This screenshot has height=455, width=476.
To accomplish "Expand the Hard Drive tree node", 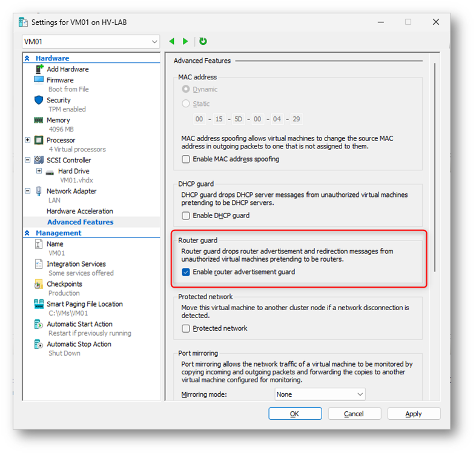I will (x=39, y=171).
